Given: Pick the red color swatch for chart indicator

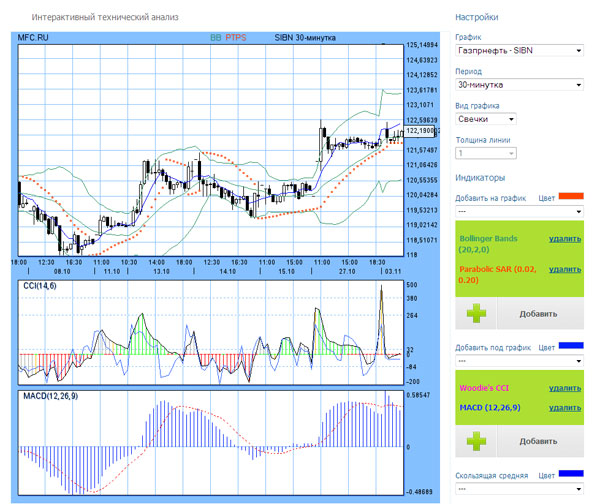Looking at the screenshot, I should (571, 197).
